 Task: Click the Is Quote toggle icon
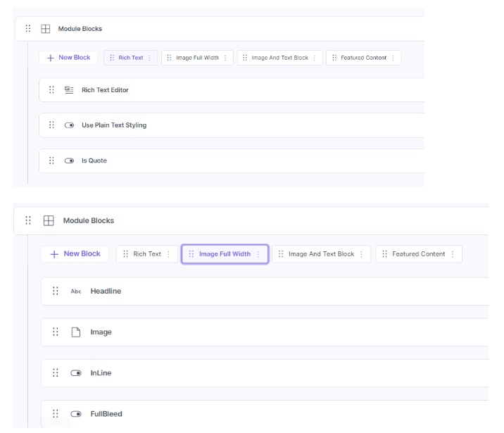(70, 161)
